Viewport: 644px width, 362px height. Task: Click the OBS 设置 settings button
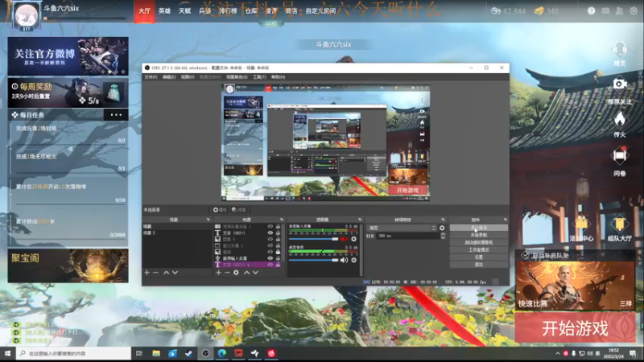coord(479,257)
